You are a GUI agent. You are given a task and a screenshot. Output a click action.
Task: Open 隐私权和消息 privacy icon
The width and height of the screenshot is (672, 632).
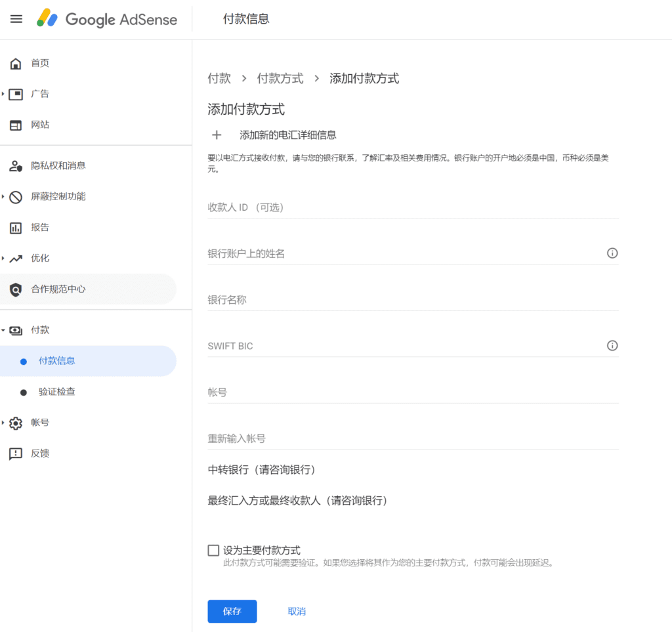point(16,166)
